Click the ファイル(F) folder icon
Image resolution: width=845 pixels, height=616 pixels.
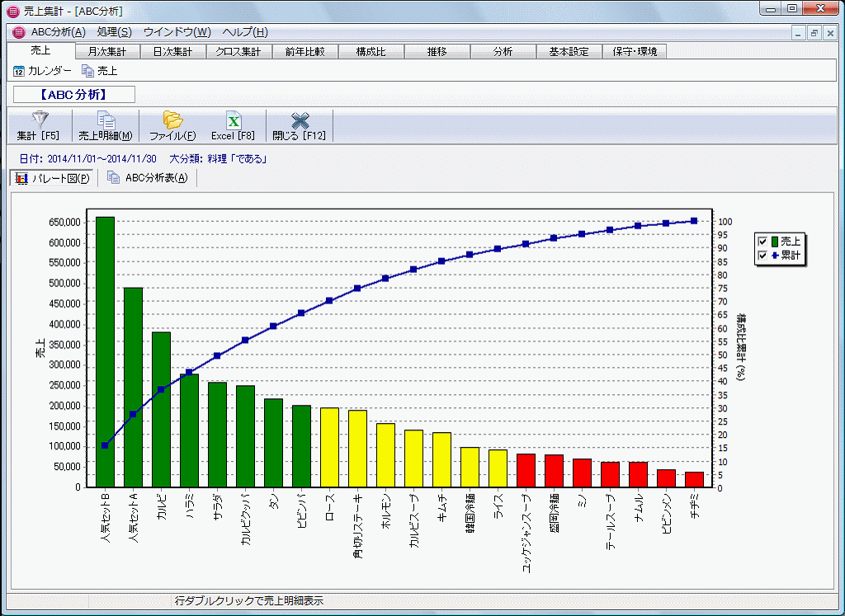pyautogui.click(x=172, y=120)
